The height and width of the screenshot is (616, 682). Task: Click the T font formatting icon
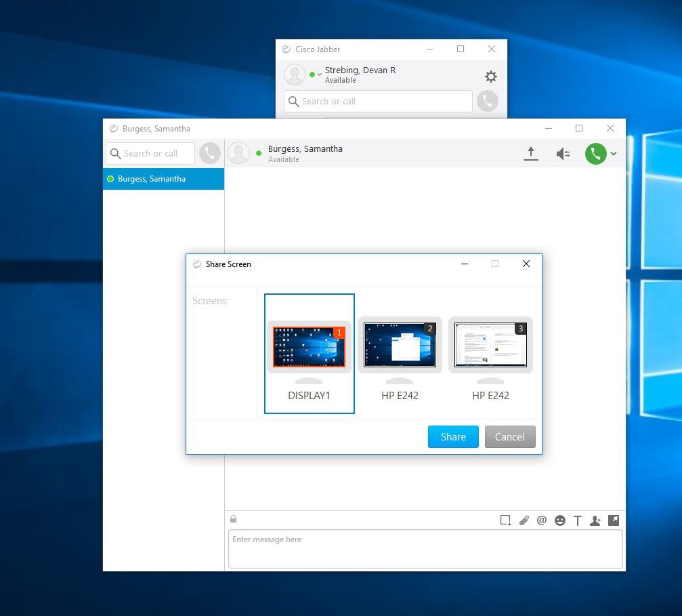pos(578,520)
